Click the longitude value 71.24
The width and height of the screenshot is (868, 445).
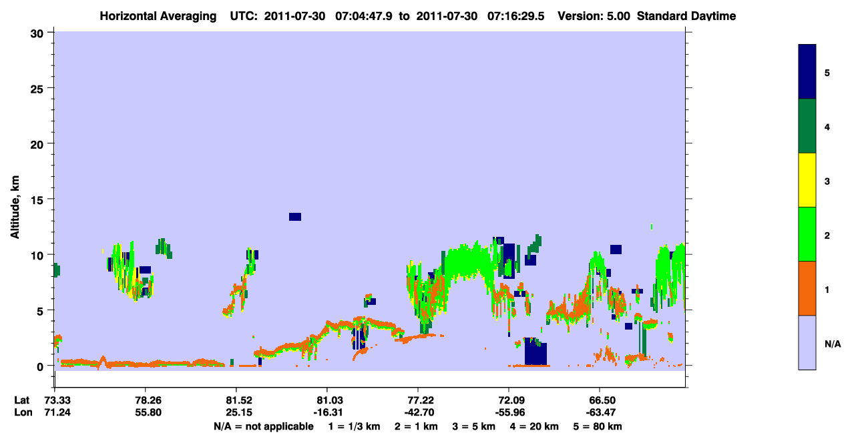point(57,413)
